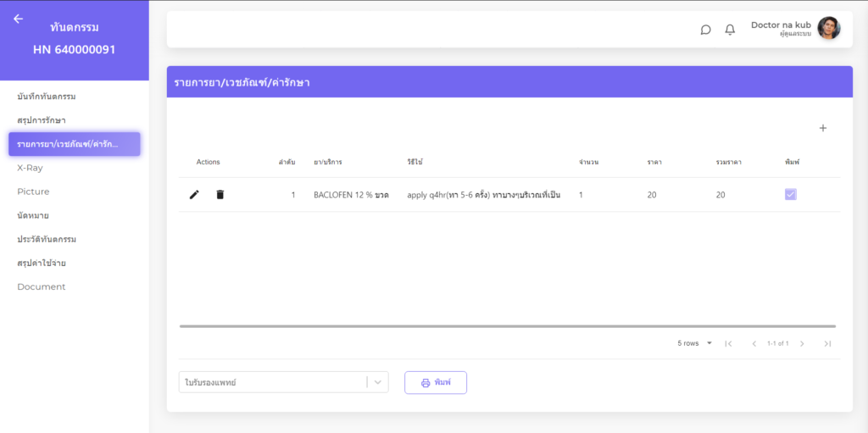Open the Picture menu item
Image resolution: width=868 pixels, height=433 pixels.
(x=33, y=192)
